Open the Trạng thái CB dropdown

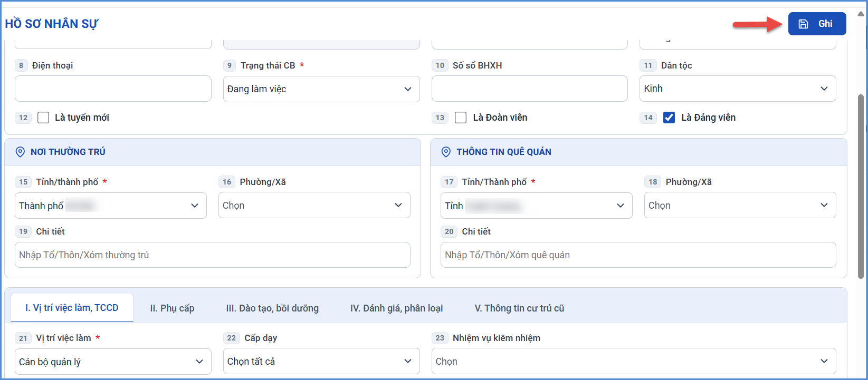(x=321, y=89)
